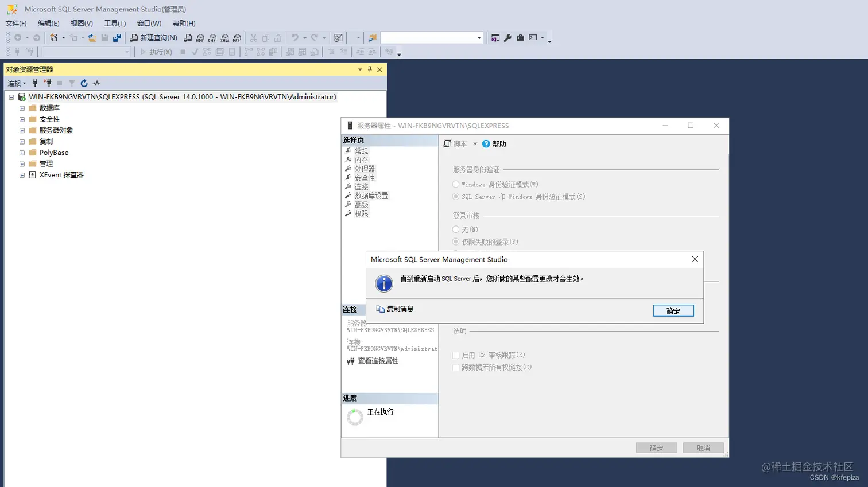Select 仅限失败的登录 auditing radio button

click(x=456, y=241)
